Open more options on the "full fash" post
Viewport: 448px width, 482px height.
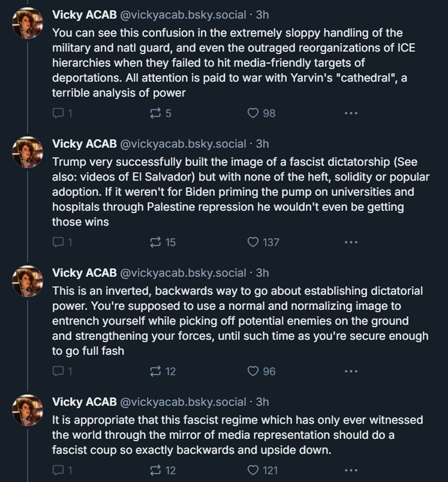coord(350,371)
